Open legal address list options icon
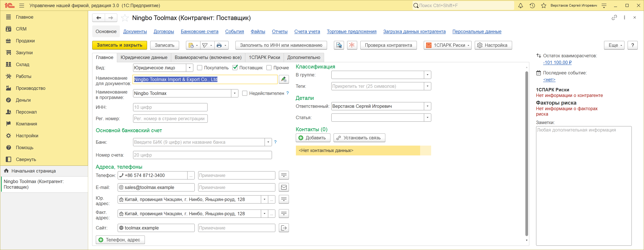Viewport: 644px width, 250px height. pos(284,199)
